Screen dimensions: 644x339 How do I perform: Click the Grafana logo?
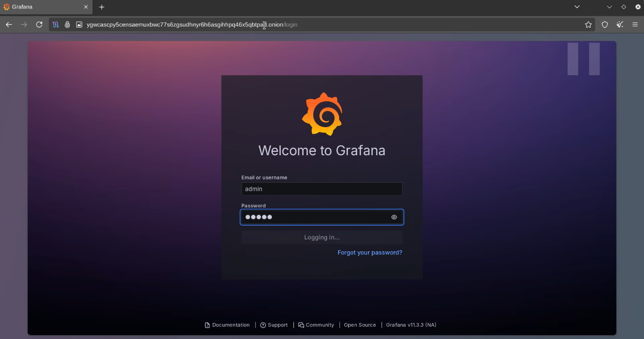[322, 114]
